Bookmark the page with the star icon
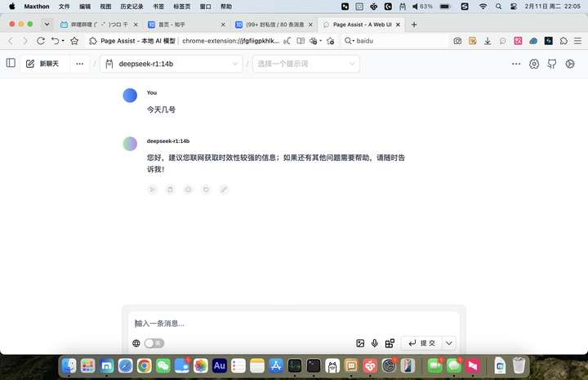 click(x=74, y=41)
